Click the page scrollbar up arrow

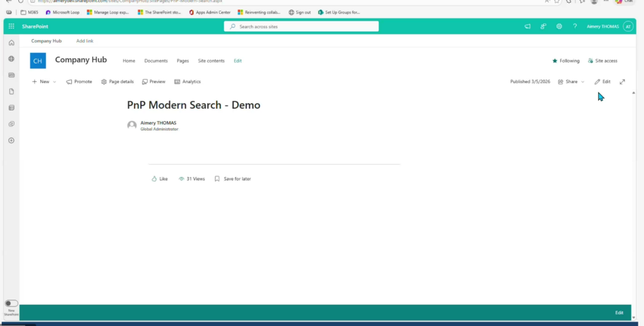point(633,93)
